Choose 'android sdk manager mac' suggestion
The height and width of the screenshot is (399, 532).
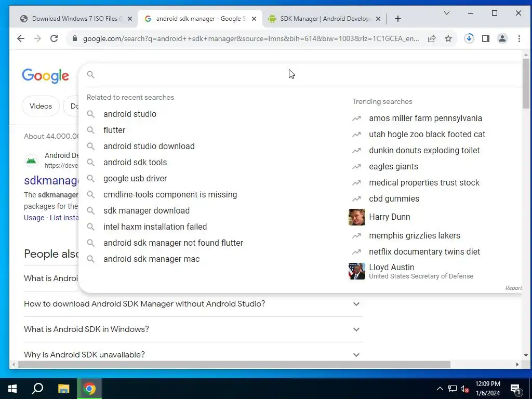pos(151,259)
